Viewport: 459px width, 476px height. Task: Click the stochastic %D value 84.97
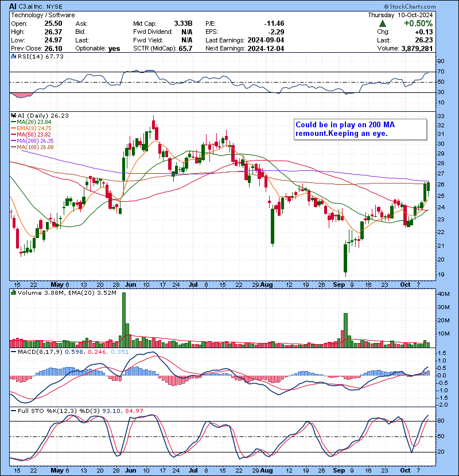pos(134,411)
